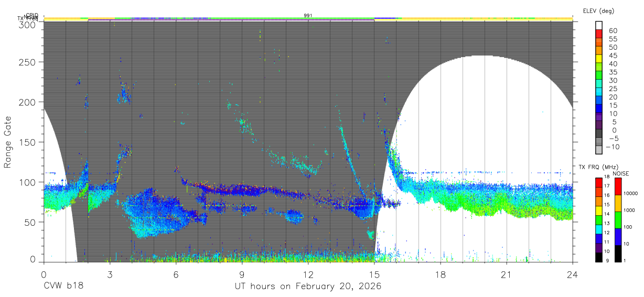The width and height of the screenshot is (644, 297).
Task: Click the '991' CPID value at the top
Action: click(x=308, y=16)
